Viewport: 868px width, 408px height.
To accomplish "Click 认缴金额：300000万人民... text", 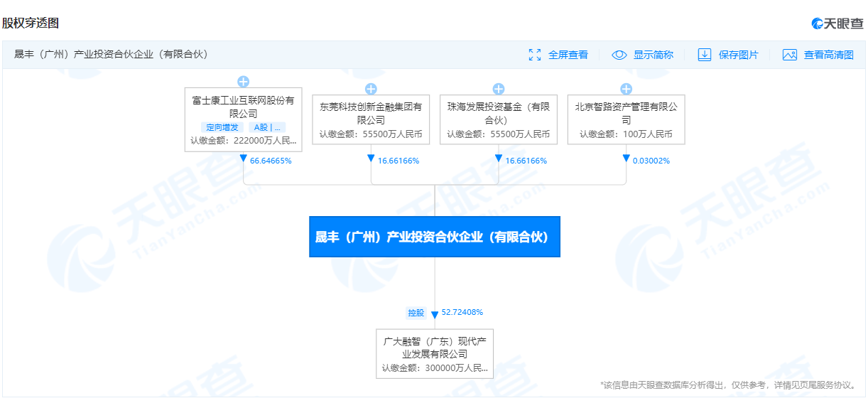I will click(x=435, y=367).
